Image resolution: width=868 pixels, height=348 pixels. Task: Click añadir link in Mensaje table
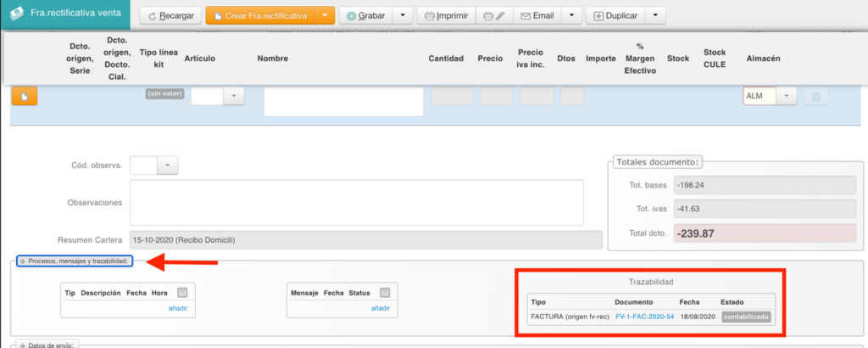(381, 309)
